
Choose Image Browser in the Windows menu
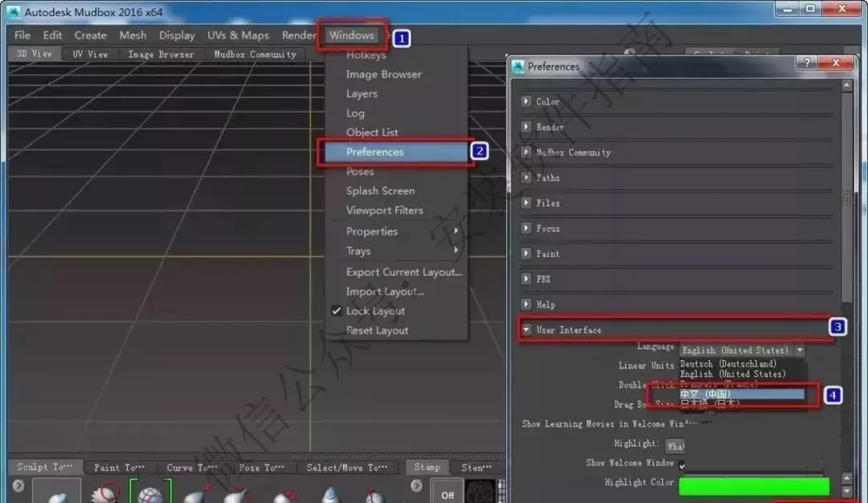point(383,74)
